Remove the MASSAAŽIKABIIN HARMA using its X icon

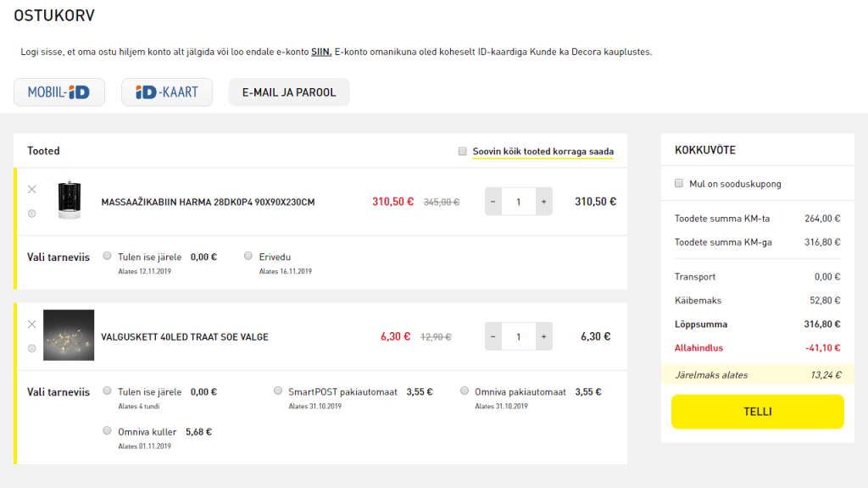click(x=32, y=190)
